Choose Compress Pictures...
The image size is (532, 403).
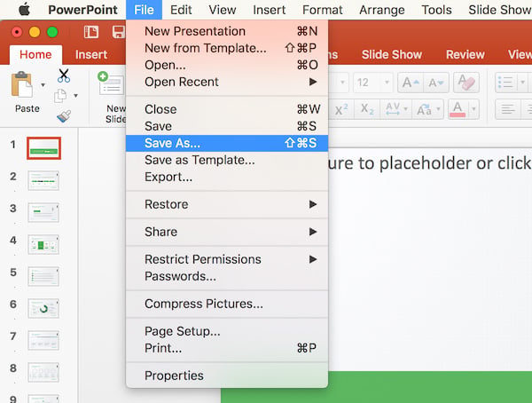pos(227,304)
